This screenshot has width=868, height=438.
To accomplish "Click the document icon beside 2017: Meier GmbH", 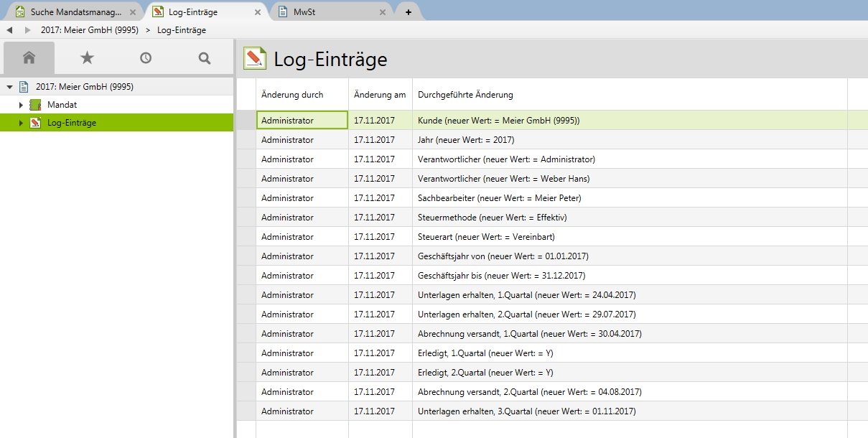I will (24, 86).
